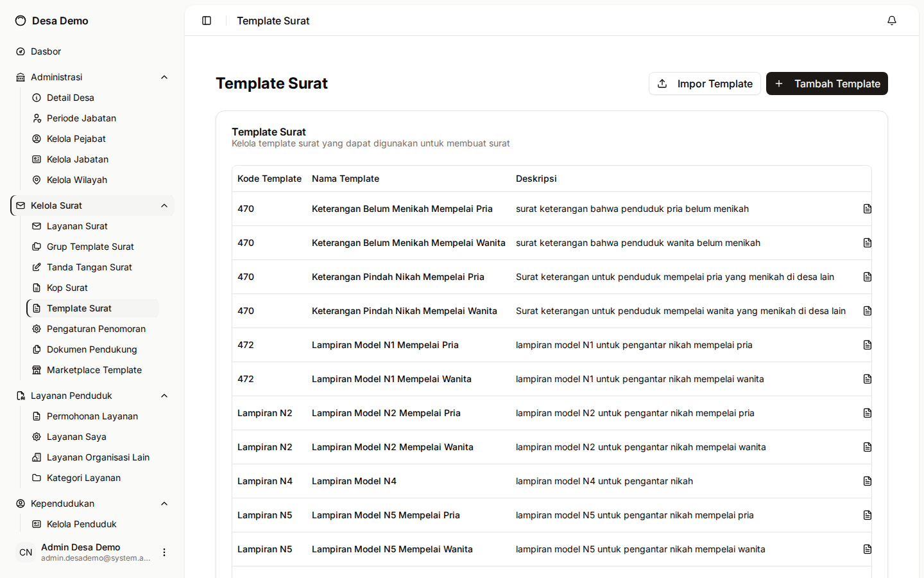Open Tanda Tangan Surat
Image resolution: width=924 pixels, height=578 pixels.
point(92,267)
